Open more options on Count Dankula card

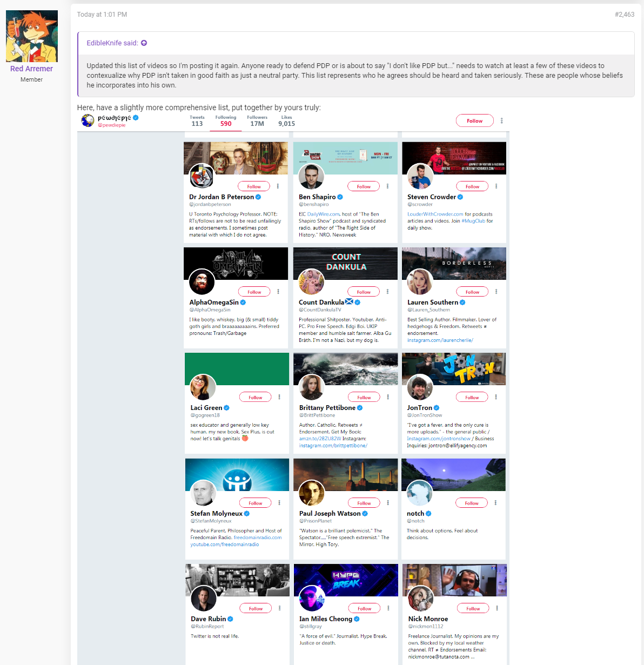[387, 292]
